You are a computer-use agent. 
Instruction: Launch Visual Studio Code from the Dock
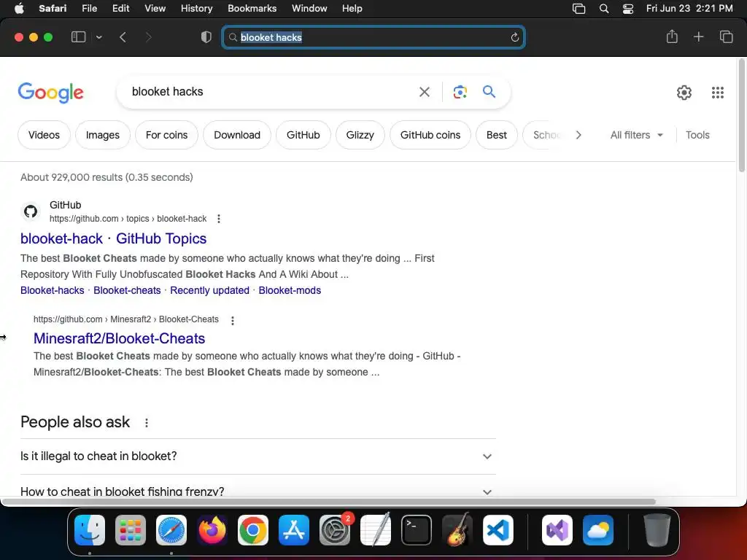click(498, 529)
